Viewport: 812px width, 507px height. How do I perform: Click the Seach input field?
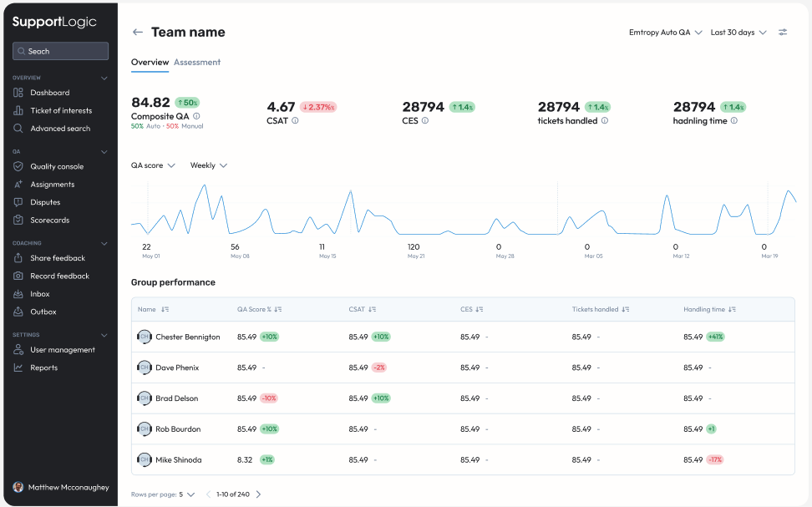point(61,51)
